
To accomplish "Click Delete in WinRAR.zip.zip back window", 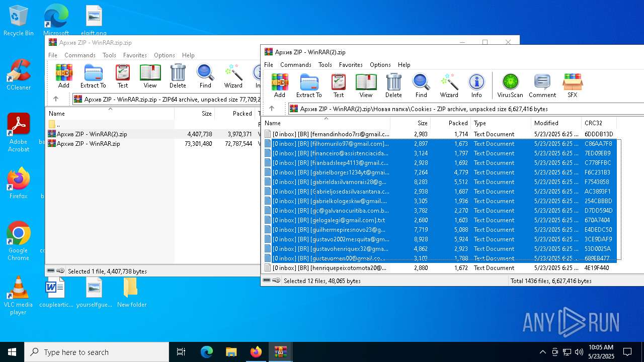I will pos(178,76).
